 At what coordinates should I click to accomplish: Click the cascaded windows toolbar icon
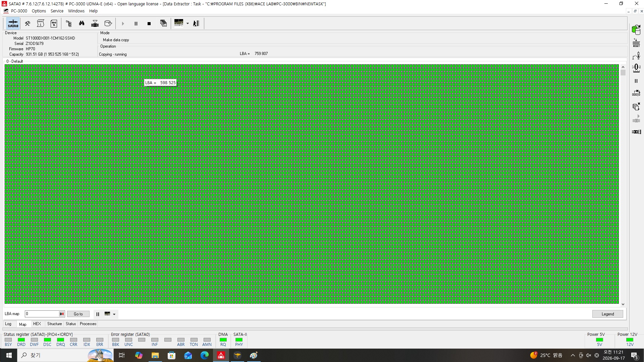[163, 23]
